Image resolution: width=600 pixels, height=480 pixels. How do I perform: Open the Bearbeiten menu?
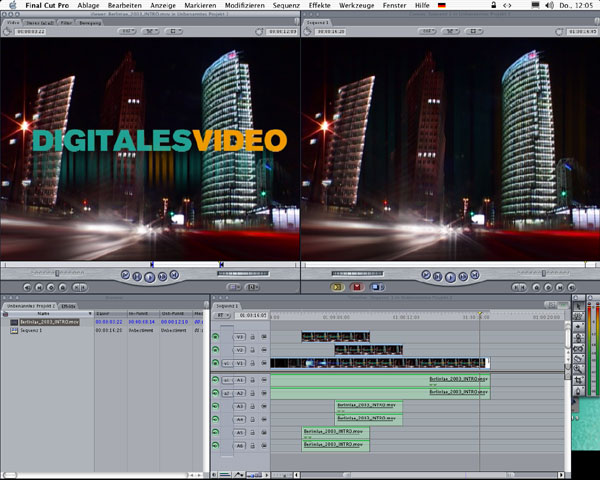125,5
